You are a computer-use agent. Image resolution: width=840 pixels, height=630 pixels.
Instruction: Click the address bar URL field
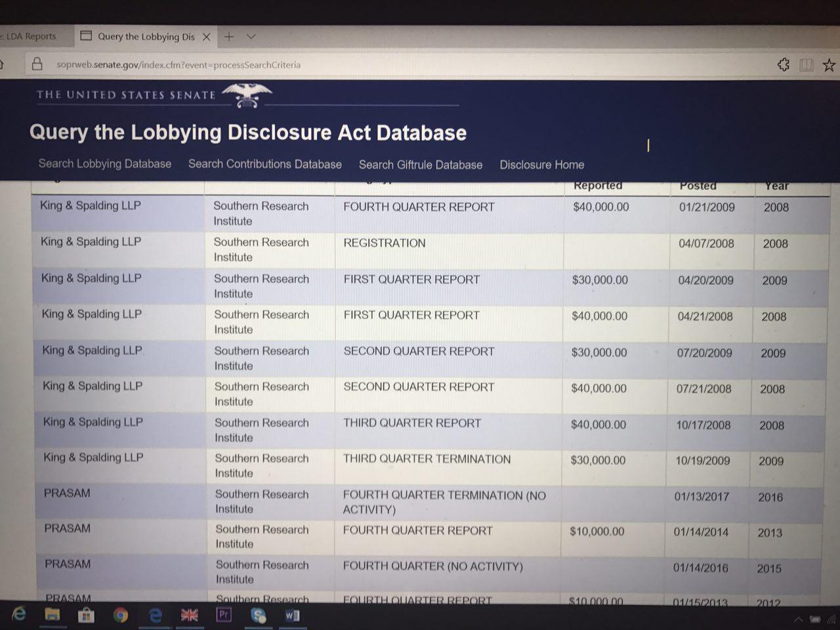coord(178,64)
